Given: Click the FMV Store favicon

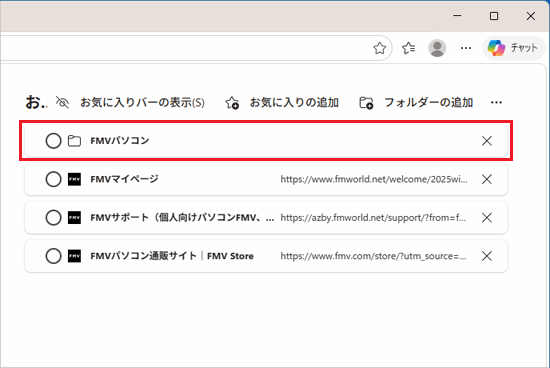Looking at the screenshot, I should click(x=74, y=256).
